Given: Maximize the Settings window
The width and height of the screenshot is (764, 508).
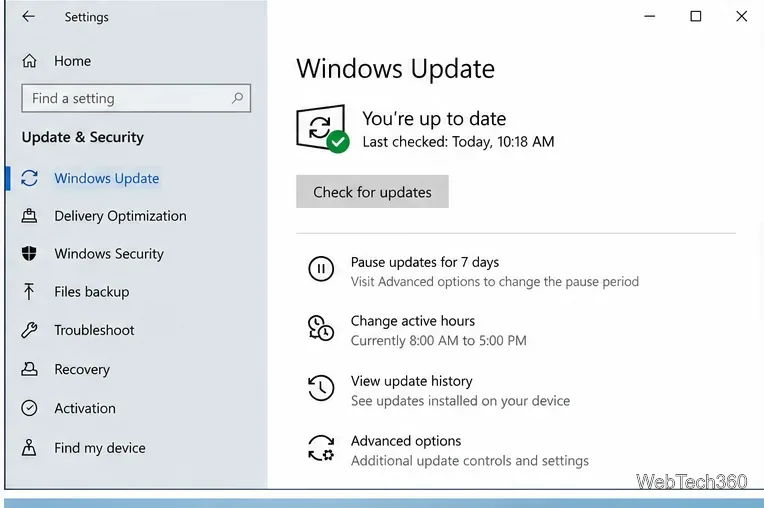Looking at the screenshot, I should pyautogui.click(x=696, y=17).
